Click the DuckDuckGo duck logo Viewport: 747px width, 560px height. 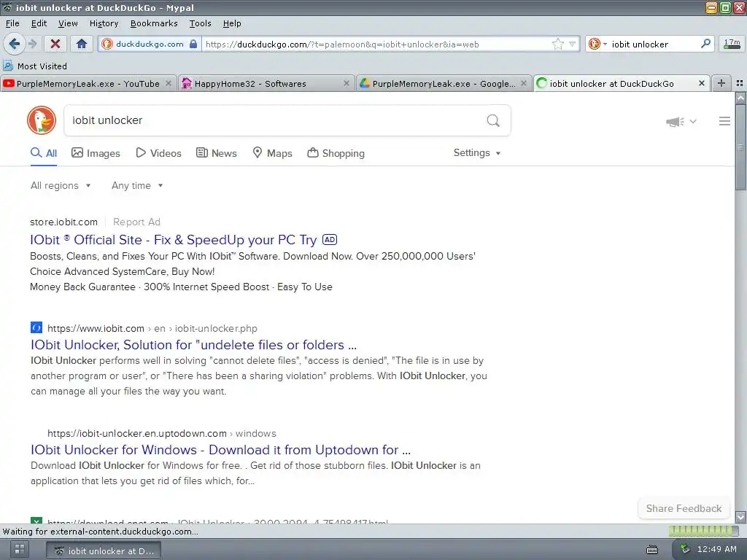[42, 120]
